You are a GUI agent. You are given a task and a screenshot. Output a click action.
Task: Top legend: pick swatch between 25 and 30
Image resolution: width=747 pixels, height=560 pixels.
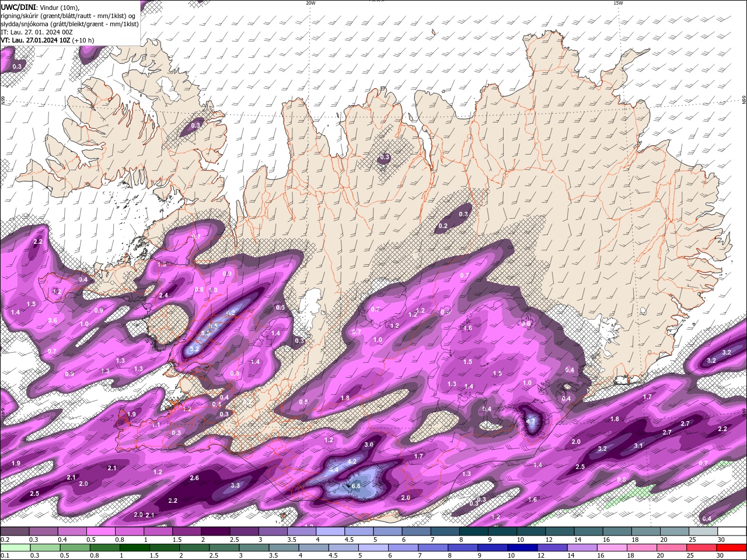(x=703, y=531)
